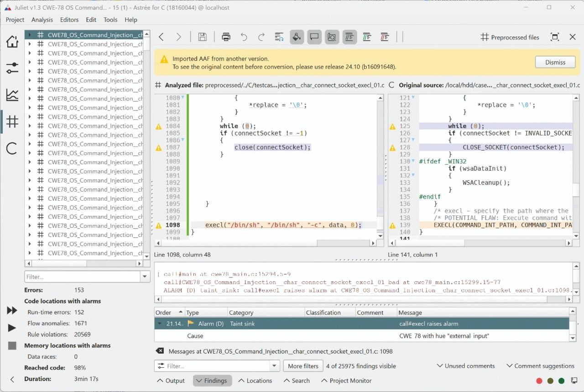Click the red status indicator dot
The image size is (584, 392).
(x=539, y=381)
